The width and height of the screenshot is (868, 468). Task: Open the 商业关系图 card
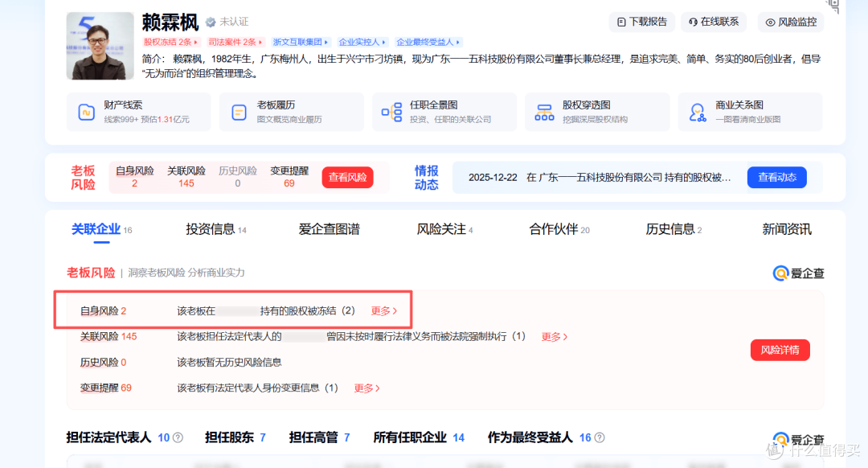[x=750, y=113]
